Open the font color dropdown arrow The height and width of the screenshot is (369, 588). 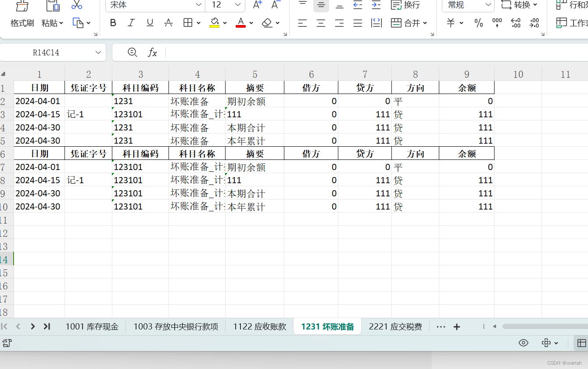tap(251, 23)
